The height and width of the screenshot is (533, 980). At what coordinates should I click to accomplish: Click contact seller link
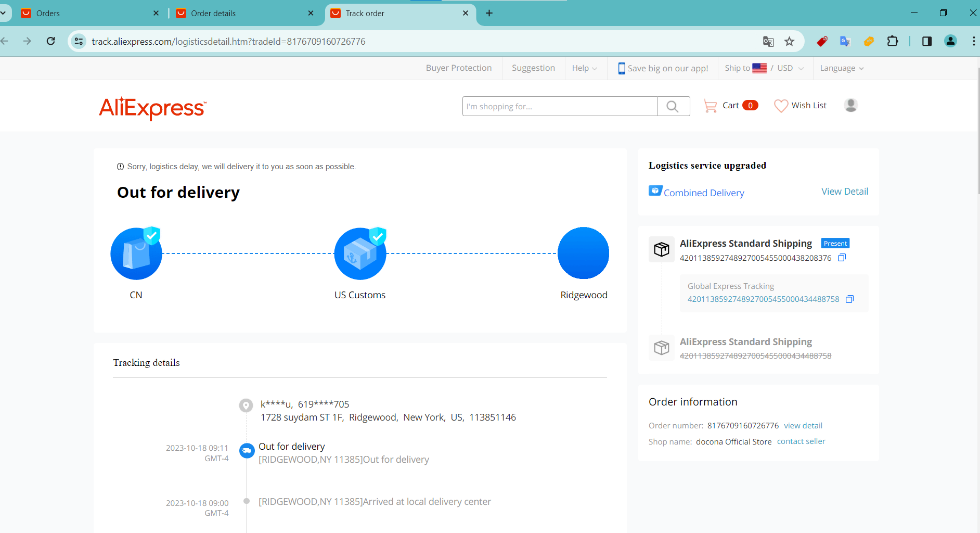801,441
